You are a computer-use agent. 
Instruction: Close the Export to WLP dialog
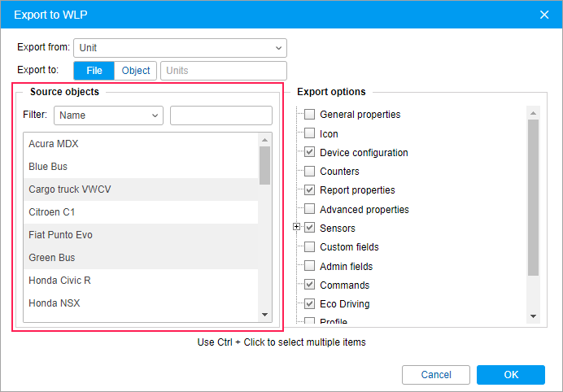click(x=544, y=14)
